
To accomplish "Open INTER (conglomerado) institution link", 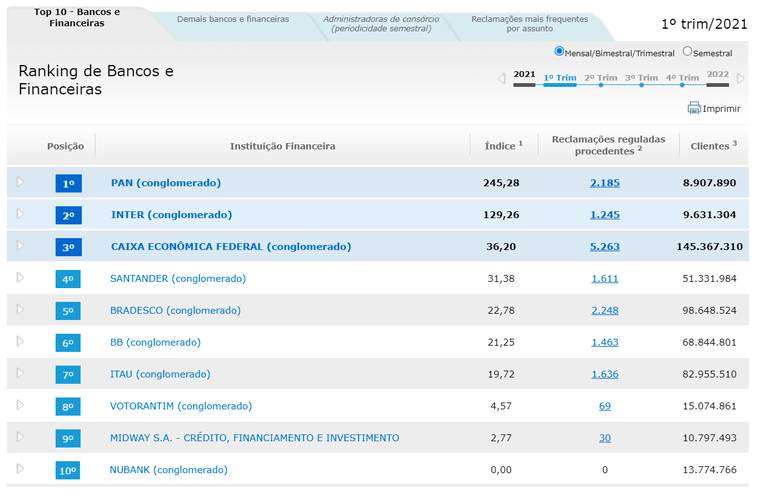I will (x=171, y=215).
